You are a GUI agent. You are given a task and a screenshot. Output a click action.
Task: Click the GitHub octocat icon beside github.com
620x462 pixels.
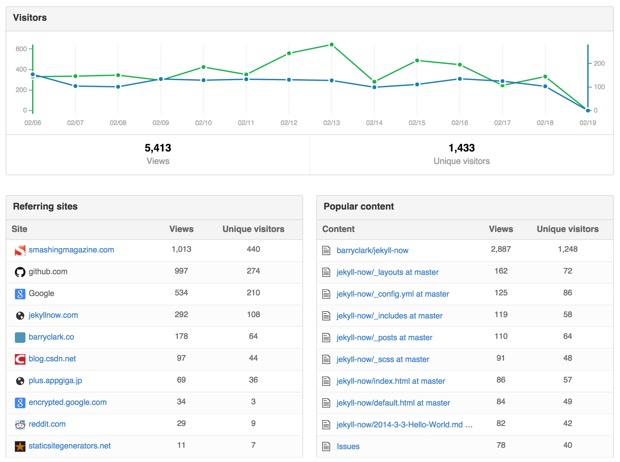20,272
